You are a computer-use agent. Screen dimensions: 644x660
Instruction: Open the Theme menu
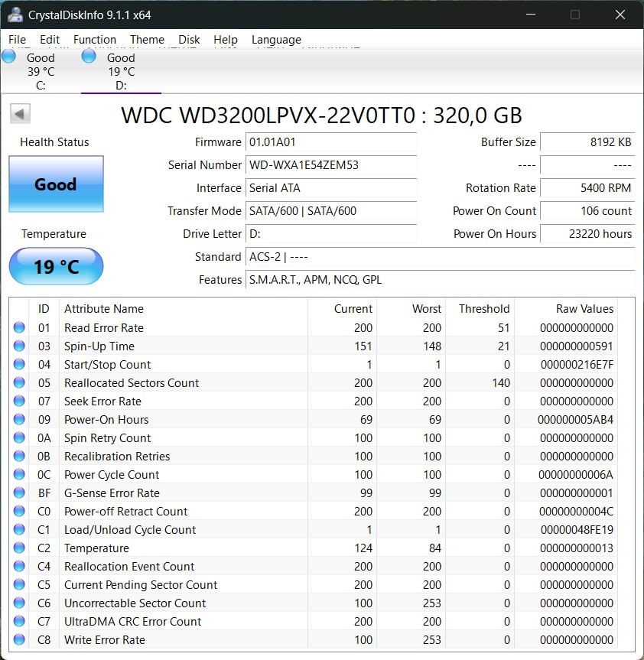pos(147,40)
